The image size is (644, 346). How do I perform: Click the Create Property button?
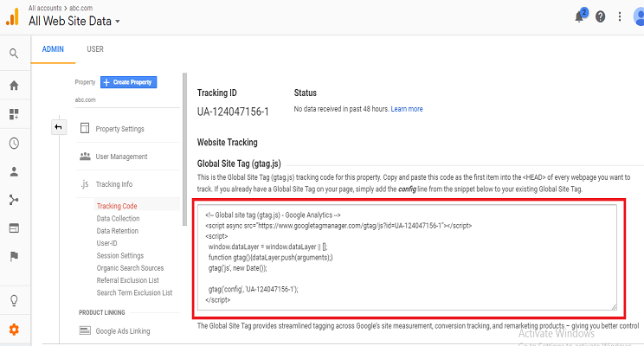pos(129,82)
